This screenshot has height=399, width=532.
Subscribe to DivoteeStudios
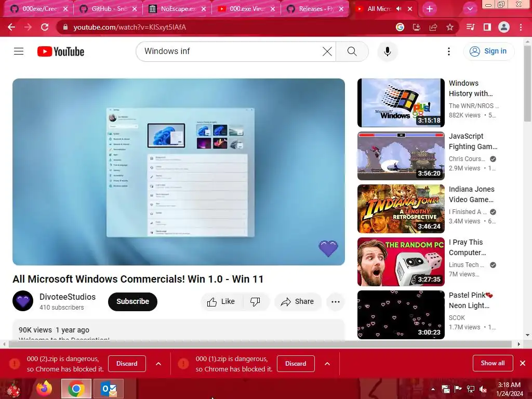(x=132, y=302)
